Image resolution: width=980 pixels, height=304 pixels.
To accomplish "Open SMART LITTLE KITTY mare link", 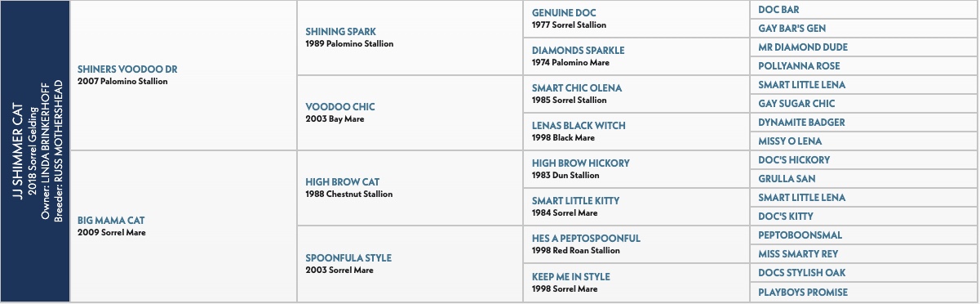I will [575, 201].
